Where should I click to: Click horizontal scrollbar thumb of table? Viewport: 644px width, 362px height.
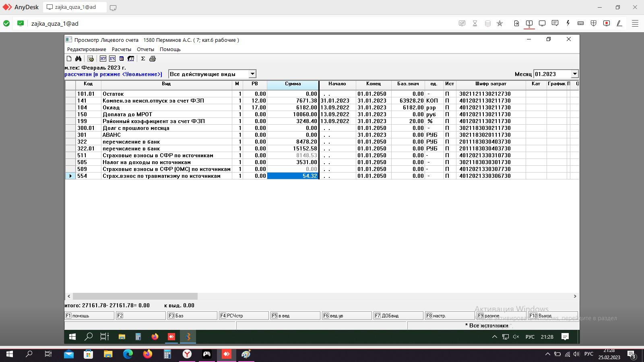click(x=135, y=296)
